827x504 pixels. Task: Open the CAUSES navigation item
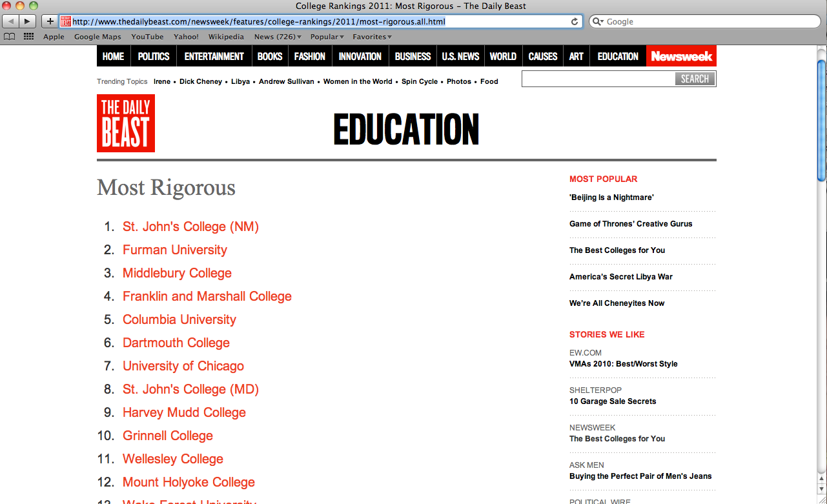(x=543, y=56)
